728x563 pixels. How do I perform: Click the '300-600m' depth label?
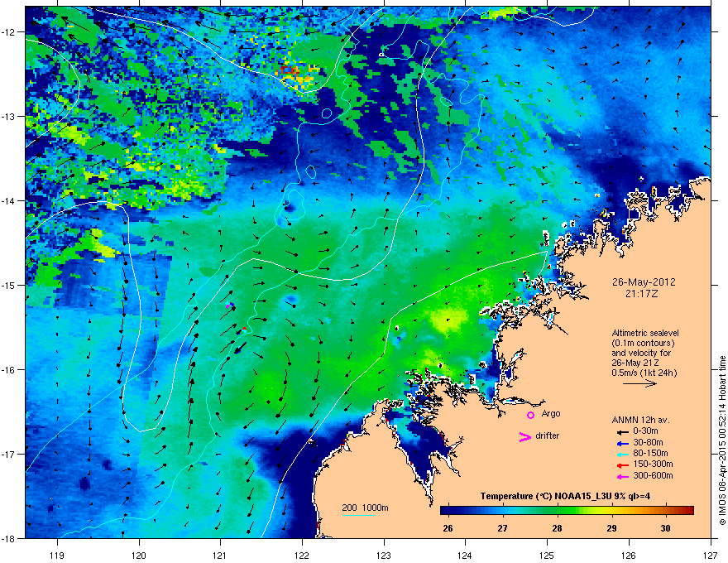pyautogui.click(x=653, y=475)
